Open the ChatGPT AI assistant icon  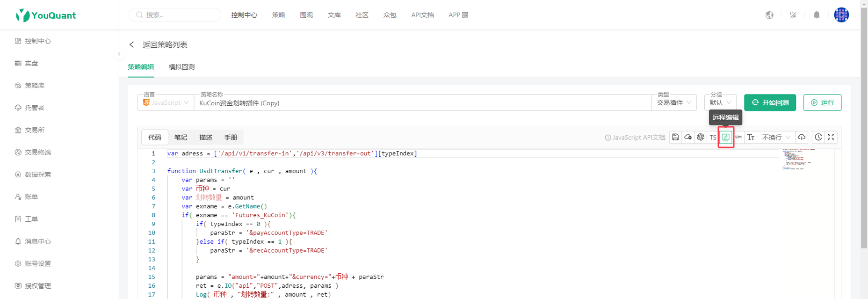point(700,137)
